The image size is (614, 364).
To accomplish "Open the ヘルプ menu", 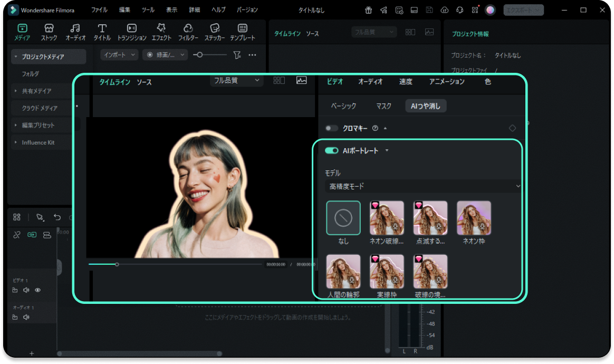I will click(218, 9).
